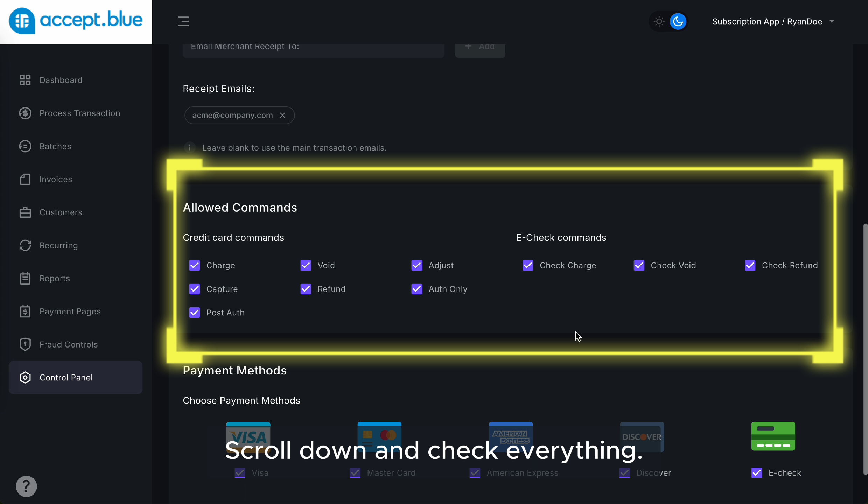Toggle the Post Auth command checkbox

[195, 313]
